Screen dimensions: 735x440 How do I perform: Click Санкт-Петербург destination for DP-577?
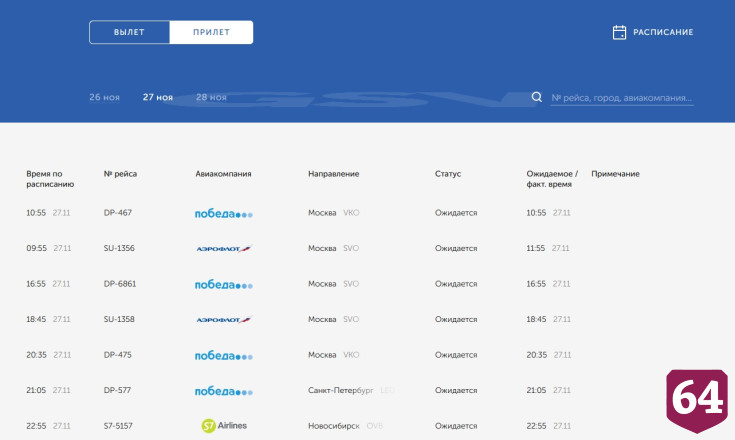[x=341, y=390]
